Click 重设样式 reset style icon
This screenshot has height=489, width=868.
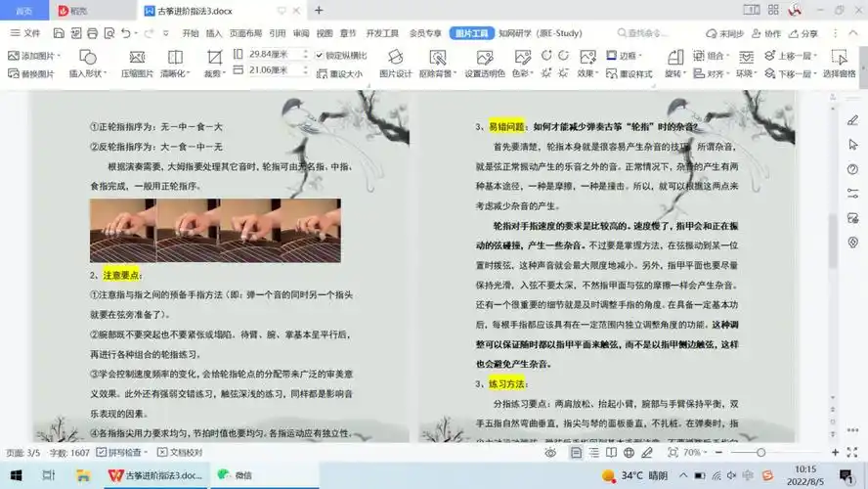point(629,73)
